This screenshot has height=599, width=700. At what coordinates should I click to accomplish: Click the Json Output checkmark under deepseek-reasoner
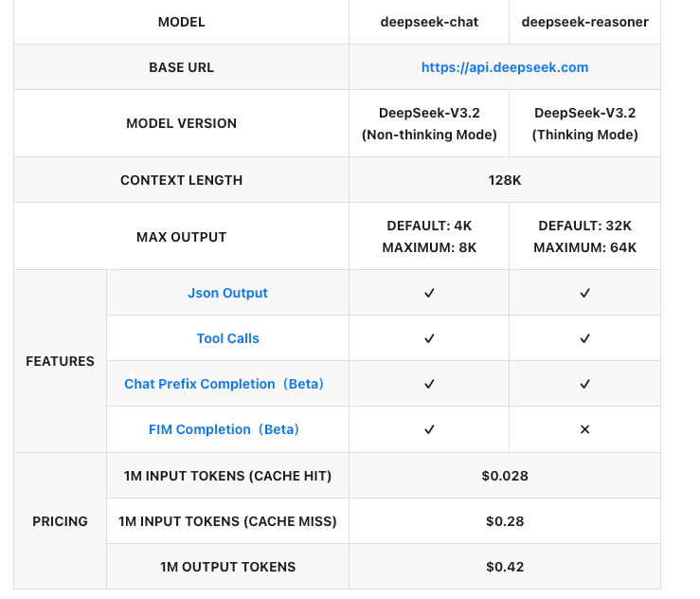[584, 294]
